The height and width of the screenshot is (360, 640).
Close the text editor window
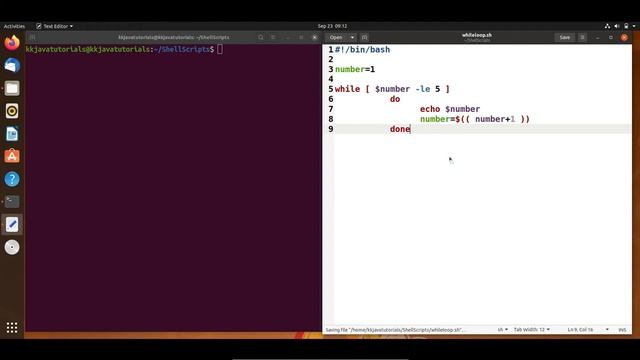coord(624,38)
